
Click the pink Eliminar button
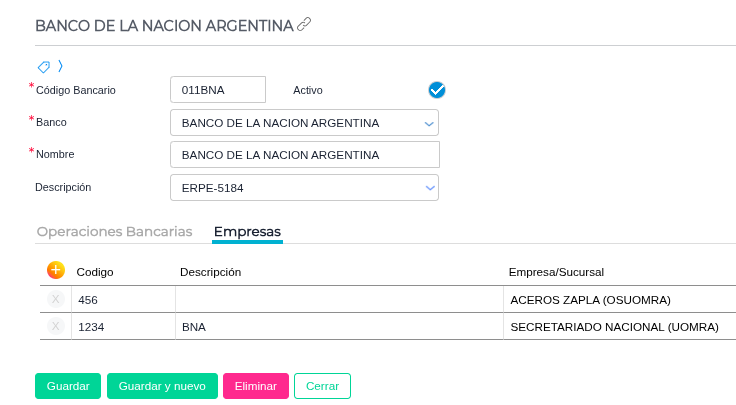pos(255,386)
